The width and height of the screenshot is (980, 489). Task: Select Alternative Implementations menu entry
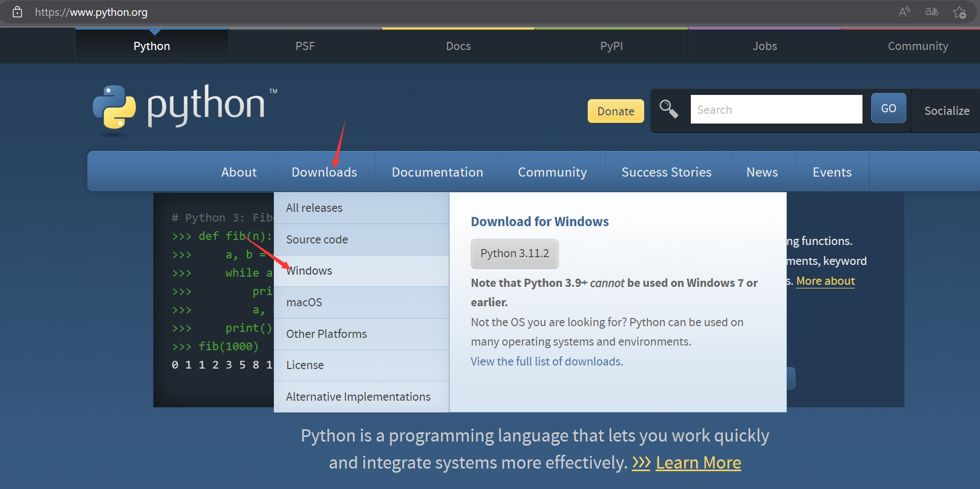click(361, 397)
